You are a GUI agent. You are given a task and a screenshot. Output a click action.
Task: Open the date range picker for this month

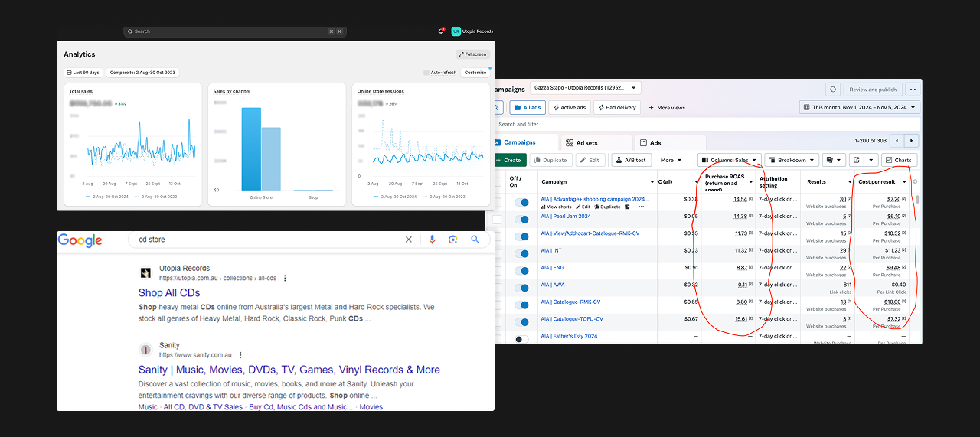(x=859, y=108)
